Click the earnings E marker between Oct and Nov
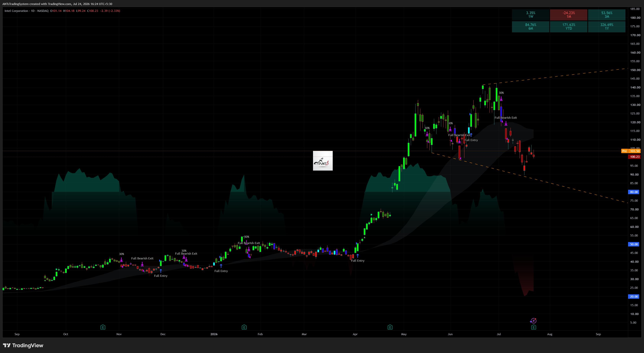 pos(103,327)
